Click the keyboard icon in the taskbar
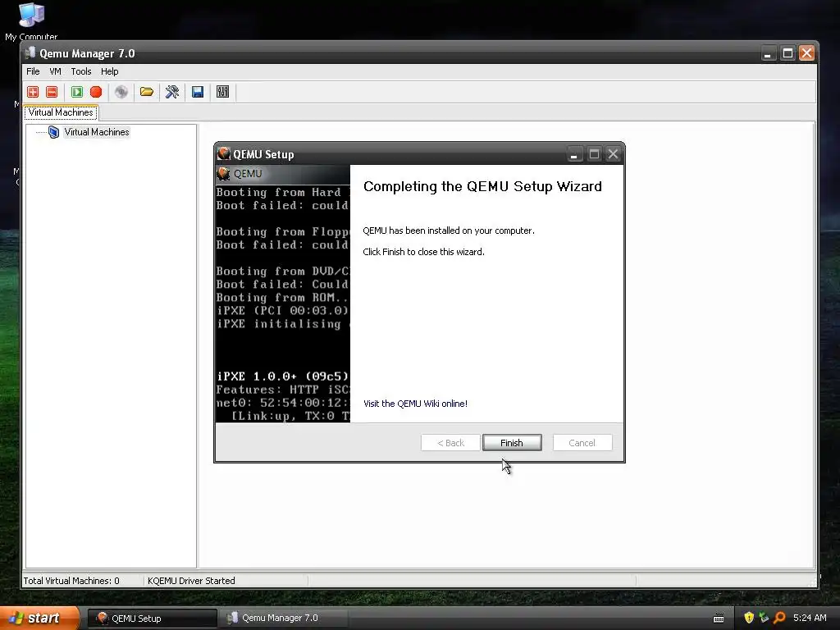The width and height of the screenshot is (840, 630). 719,619
